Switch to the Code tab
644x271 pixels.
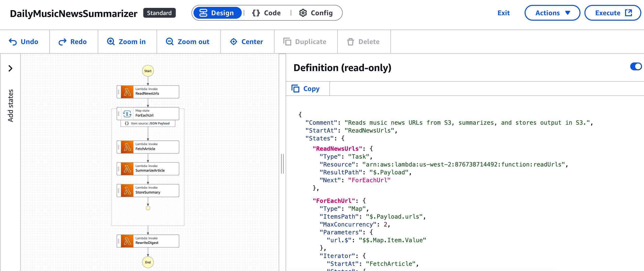[267, 13]
